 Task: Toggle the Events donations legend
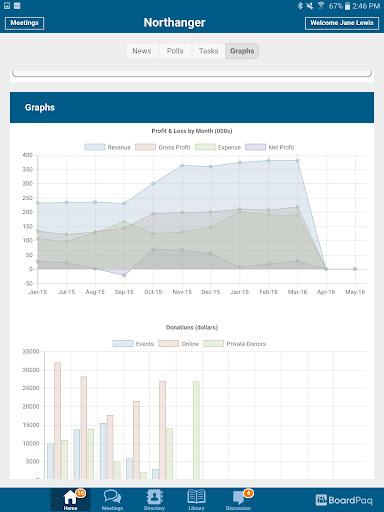tap(133, 344)
